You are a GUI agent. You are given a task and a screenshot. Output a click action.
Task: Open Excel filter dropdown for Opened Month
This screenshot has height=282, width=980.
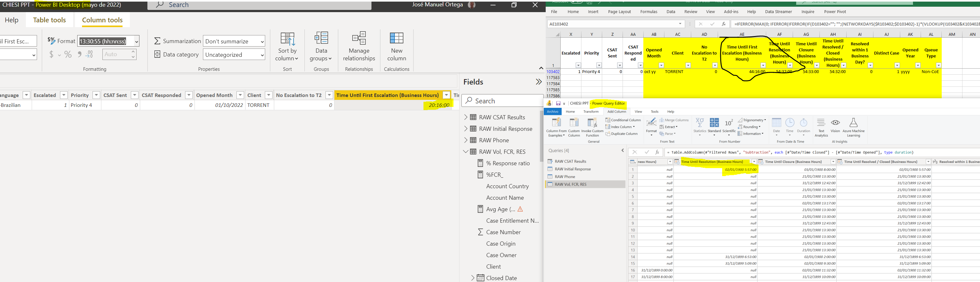[x=661, y=65]
